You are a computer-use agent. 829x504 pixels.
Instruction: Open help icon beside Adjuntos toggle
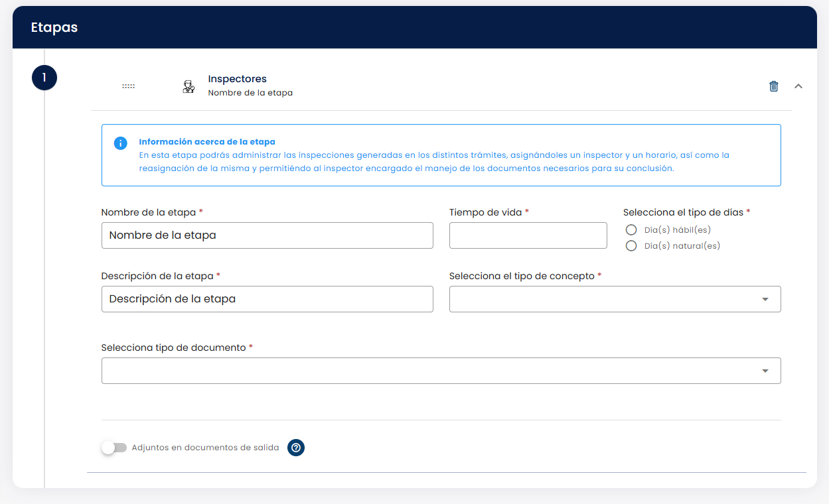[296, 448]
